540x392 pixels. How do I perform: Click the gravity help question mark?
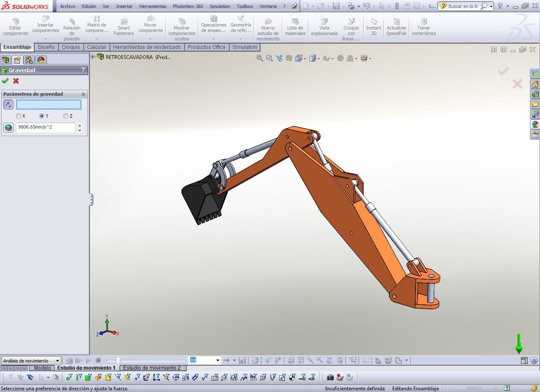coord(83,70)
